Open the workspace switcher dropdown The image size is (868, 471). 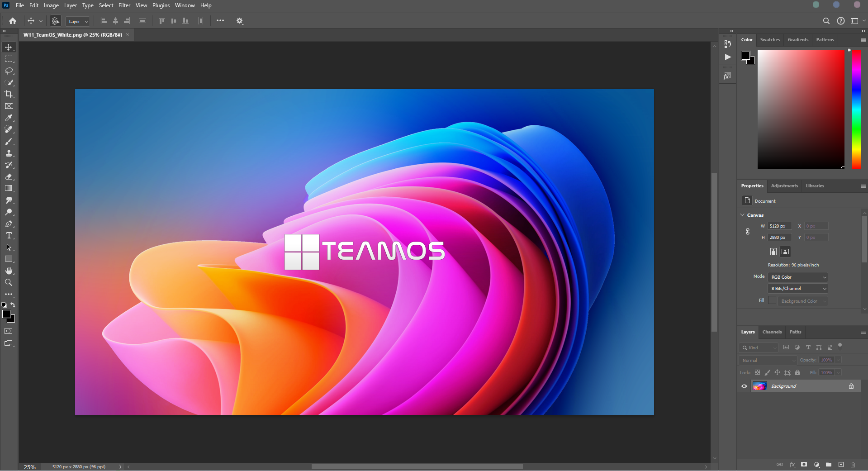pyautogui.click(x=857, y=21)
